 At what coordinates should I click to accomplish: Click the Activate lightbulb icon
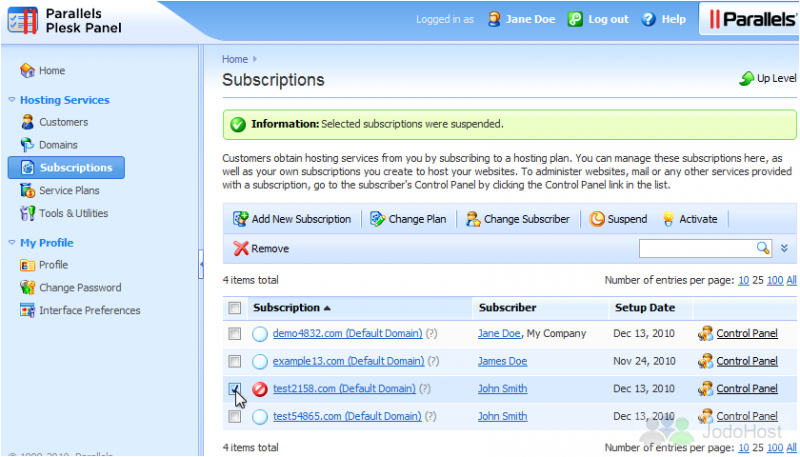pyautogui.click(x=668, y=219)
